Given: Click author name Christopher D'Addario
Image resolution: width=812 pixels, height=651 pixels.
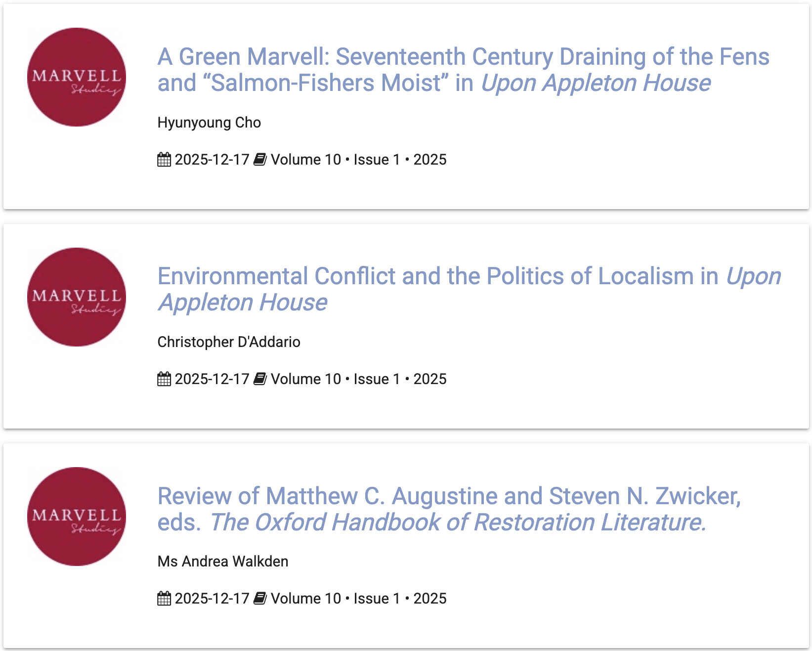Looking at the screenshot, I should tap(229, 342).
